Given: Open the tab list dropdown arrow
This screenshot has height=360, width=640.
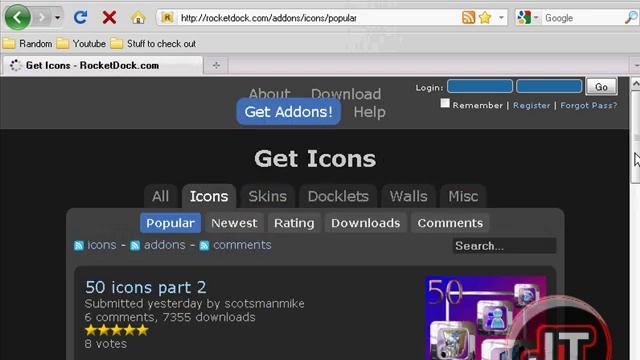Looking at the screenshot, I should tap(636, 65).
